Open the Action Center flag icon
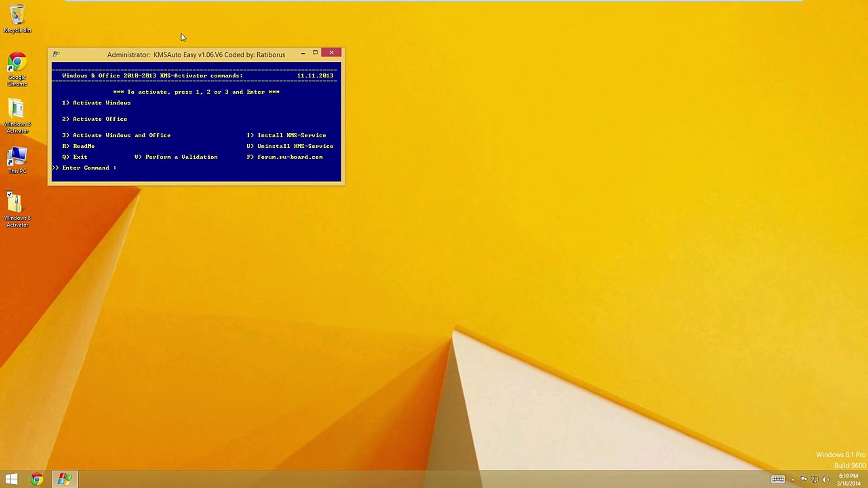This screenshot has width=868, height=488. (x=804, y=479)
